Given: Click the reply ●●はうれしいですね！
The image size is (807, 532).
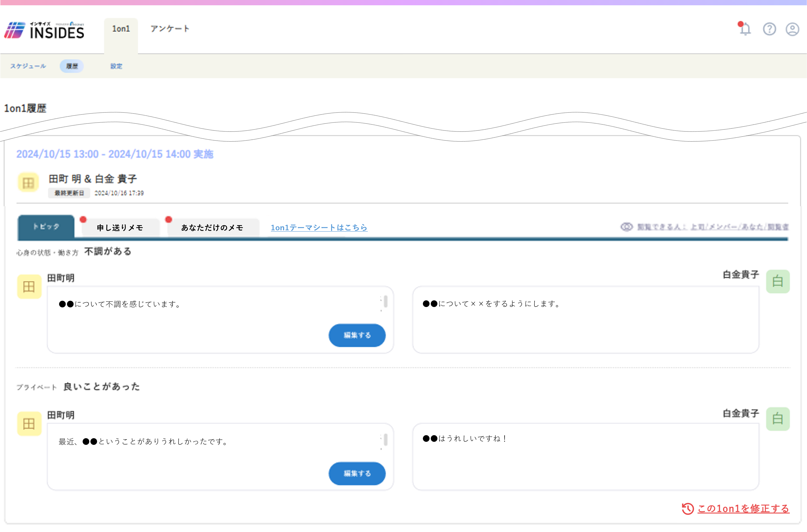Looking at the screenshot, I should click(585, 457).
